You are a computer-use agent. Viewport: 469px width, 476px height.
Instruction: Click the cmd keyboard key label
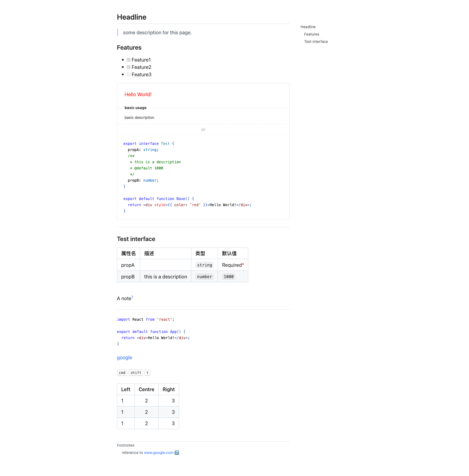(122, 373)
